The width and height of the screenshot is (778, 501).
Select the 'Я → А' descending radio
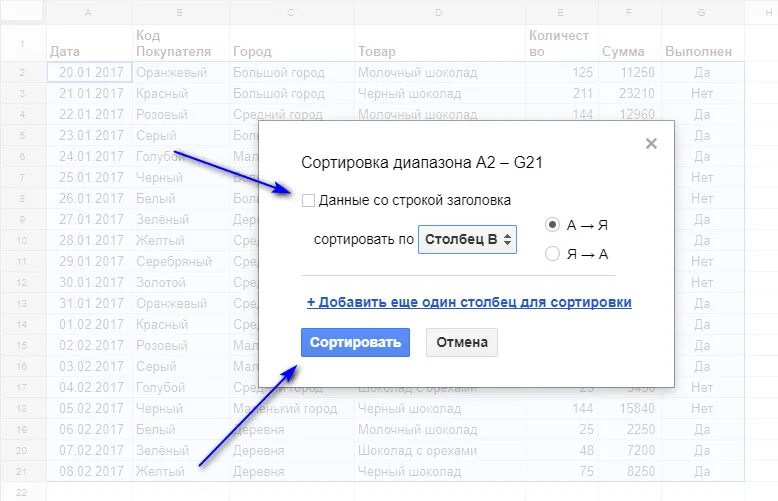(552, 254)
